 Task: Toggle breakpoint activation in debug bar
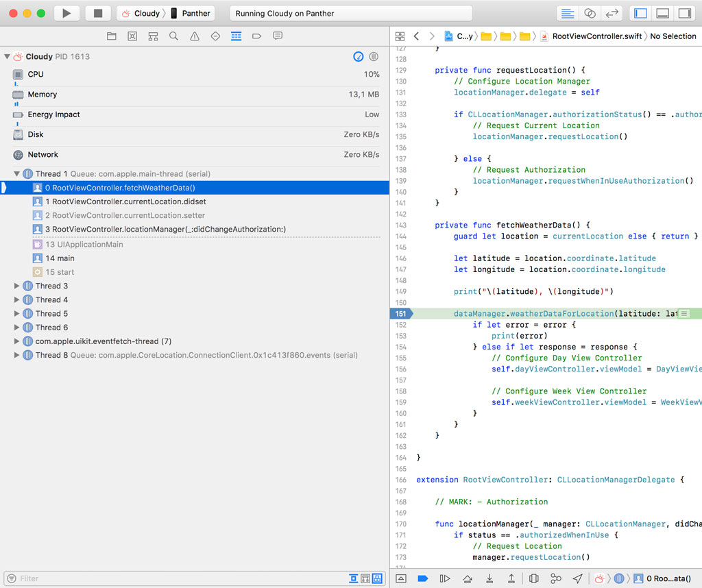(423, 578)
